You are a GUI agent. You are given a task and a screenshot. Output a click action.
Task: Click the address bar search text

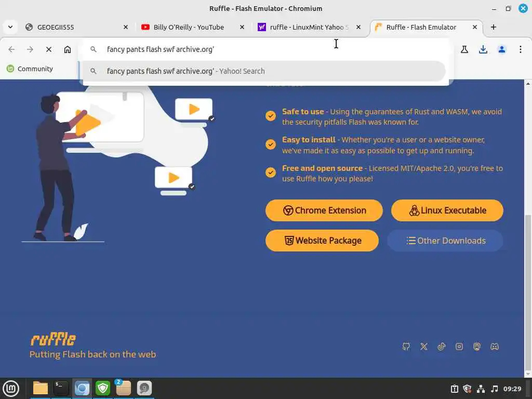tap(161, 49)
